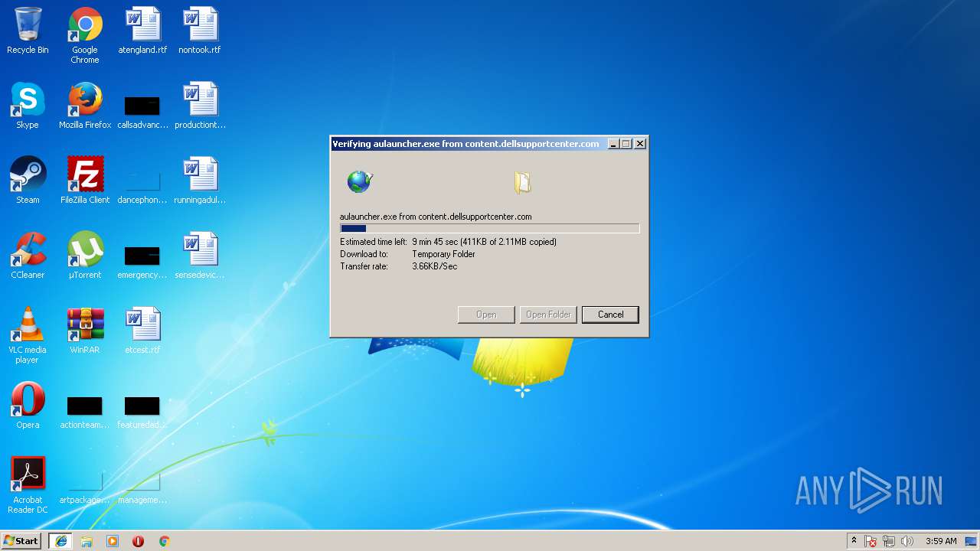Viewport: 980px width, 551px height.
Task: Click the estimated time left value
Action: tap(484, 242)
